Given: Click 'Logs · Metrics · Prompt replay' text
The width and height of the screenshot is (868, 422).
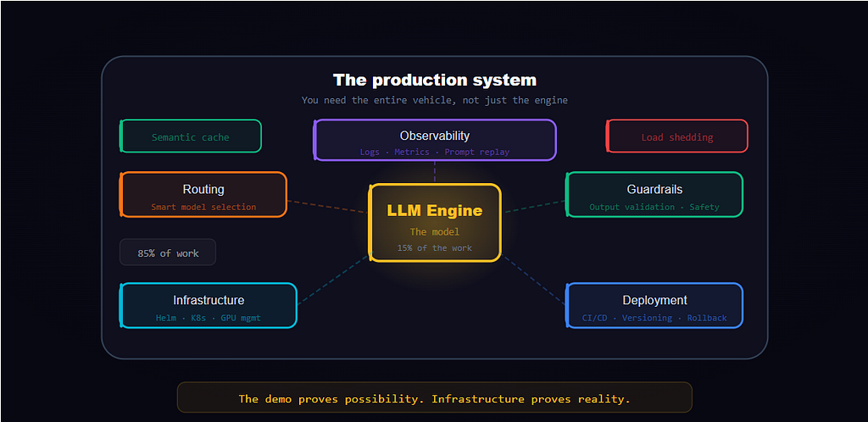Looking at the screenshot, I should click(x=435, y=152).
